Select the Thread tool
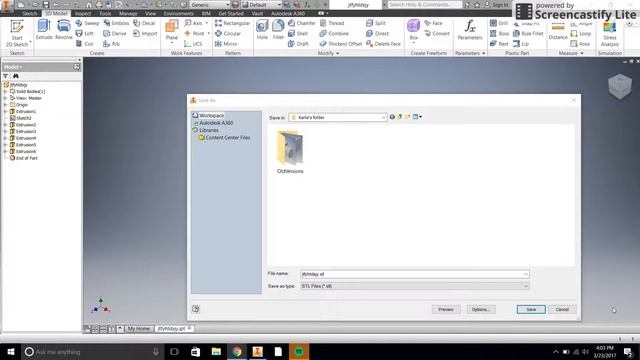Image resolution: width=640 pixels, height=360 pixels. [332, 23]
